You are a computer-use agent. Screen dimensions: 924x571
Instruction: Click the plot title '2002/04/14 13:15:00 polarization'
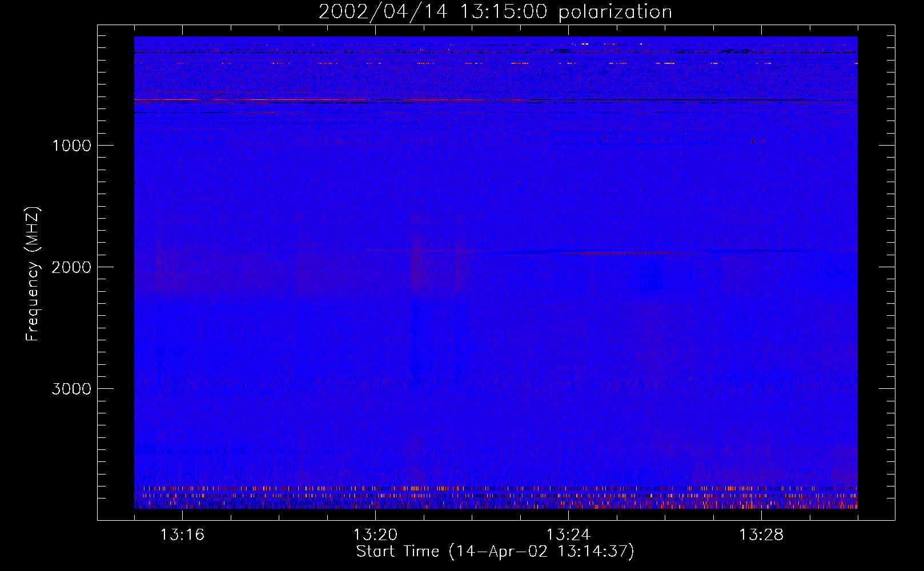(495, 11)
